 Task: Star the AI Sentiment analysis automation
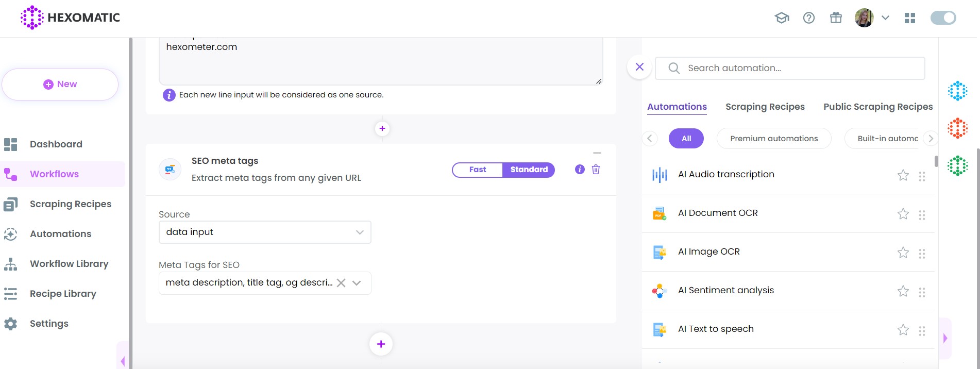coord(903,291)
